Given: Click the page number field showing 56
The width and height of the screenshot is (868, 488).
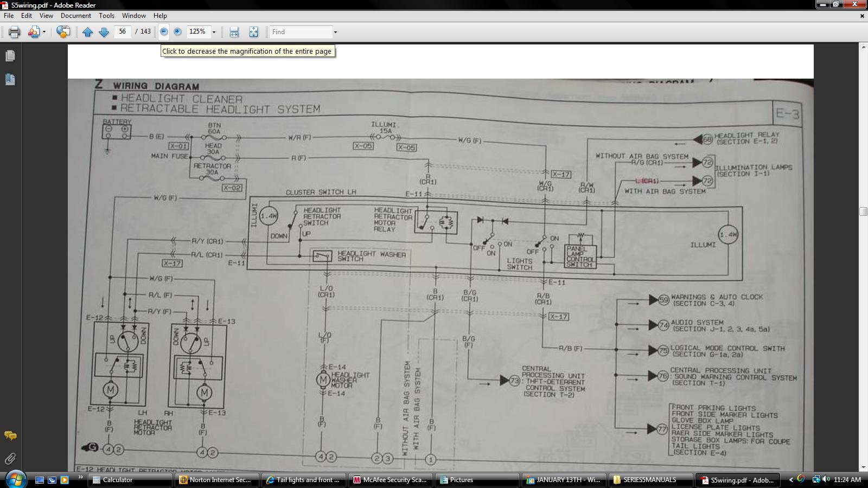Looking at the screenshot, I should (122, 31).
